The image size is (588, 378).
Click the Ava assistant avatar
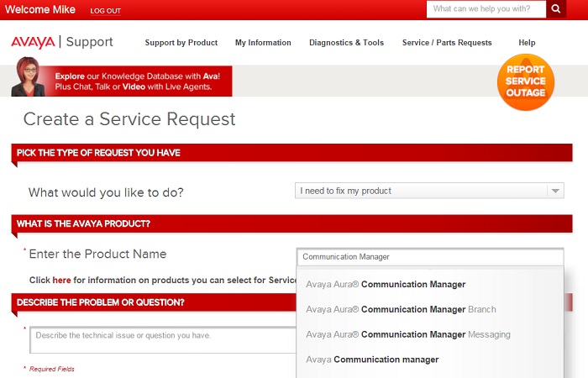(28, 77)
